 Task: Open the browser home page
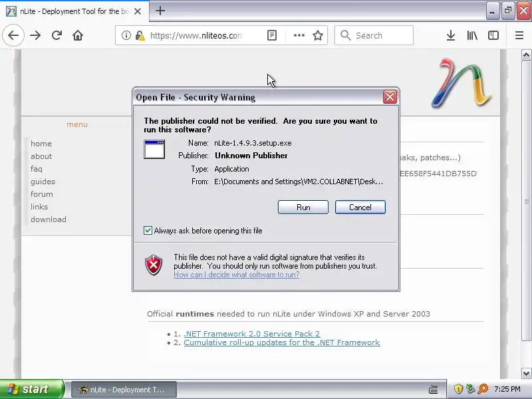pos(78,35)
